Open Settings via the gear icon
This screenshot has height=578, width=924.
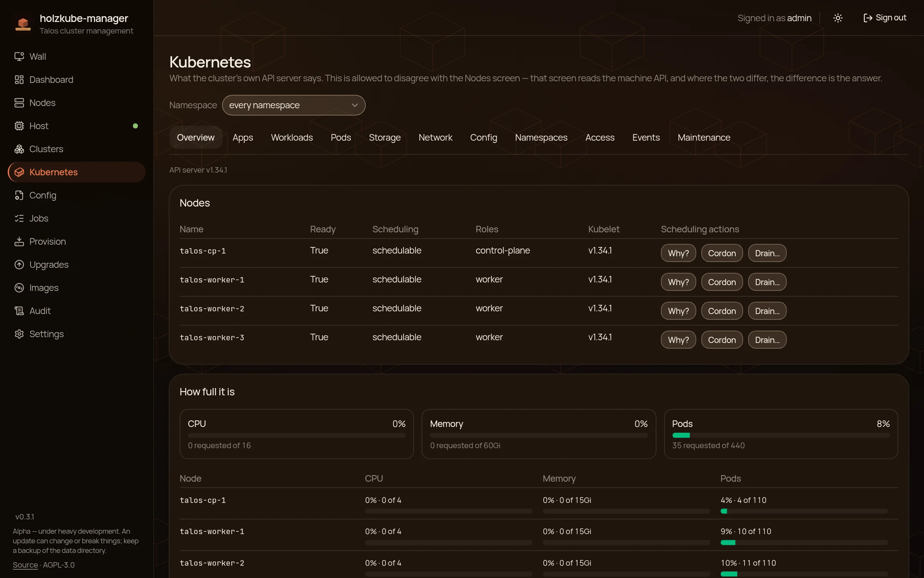pyautogui.click(x=19, y=334)
